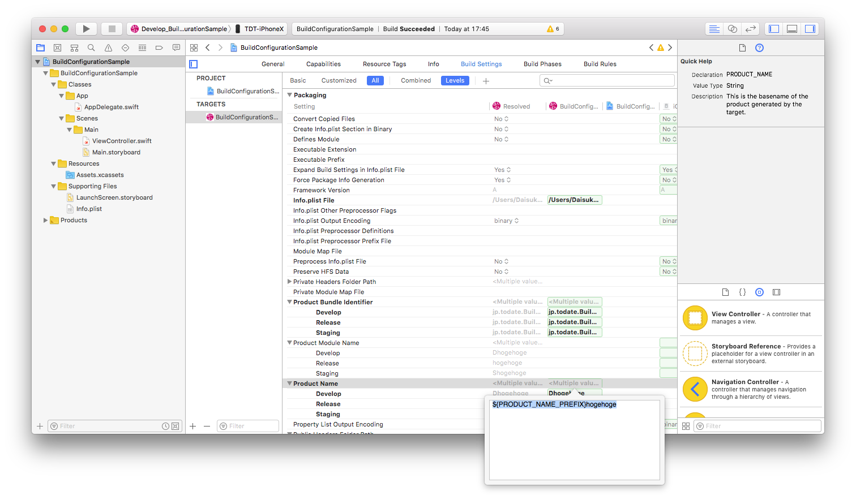Open the Code Snippet library
This screenshot has height=504, width=856.
pyautogui.click(x=742, y=292)
